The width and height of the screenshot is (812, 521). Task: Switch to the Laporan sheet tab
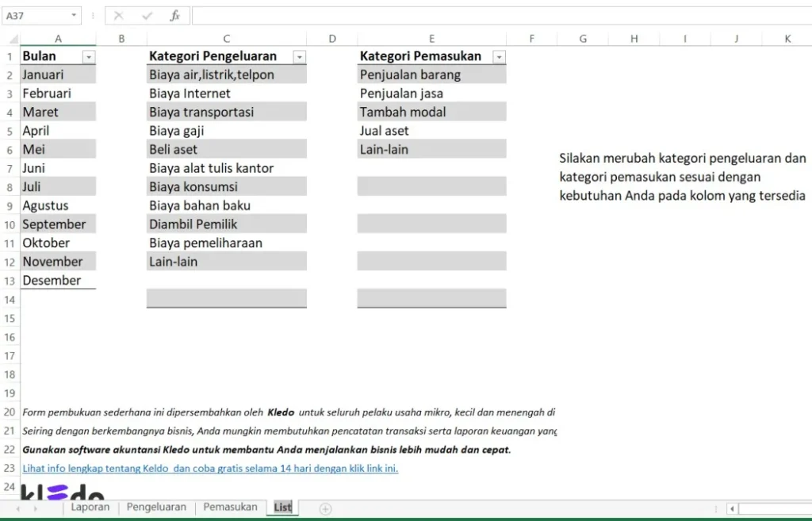click(x=90, y=507)
